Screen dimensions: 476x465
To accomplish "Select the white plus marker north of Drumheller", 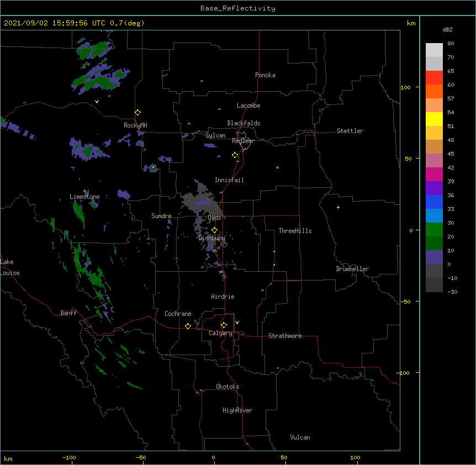I will pos(338,207).
